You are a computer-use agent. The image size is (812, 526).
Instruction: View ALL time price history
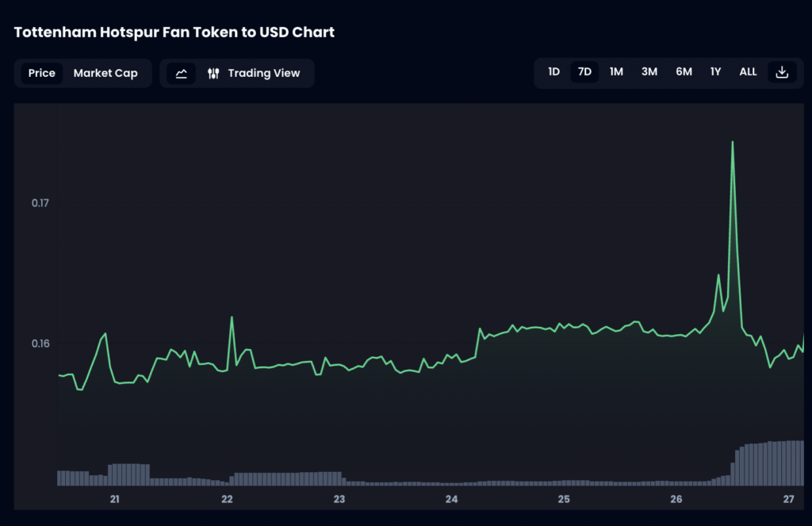coord(748,72)
